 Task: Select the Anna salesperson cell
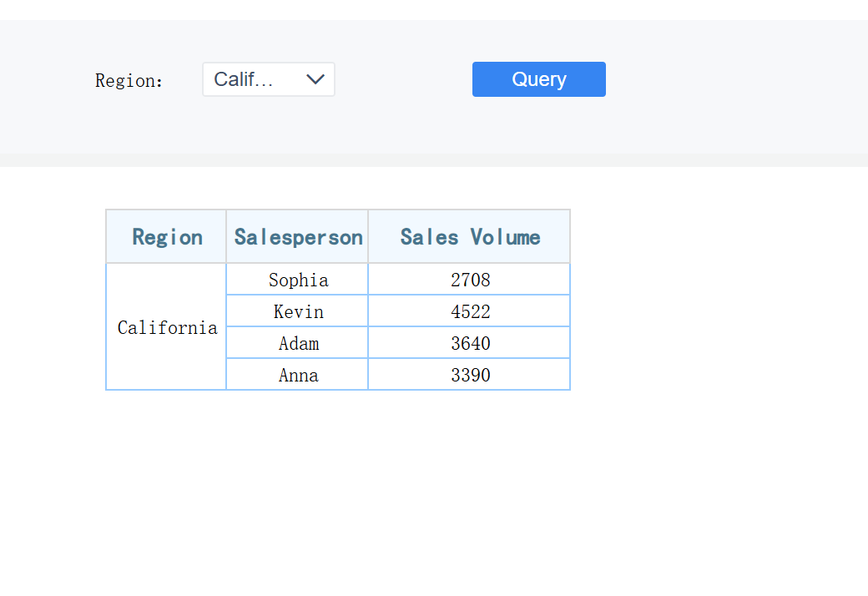(x=297, y=375)
